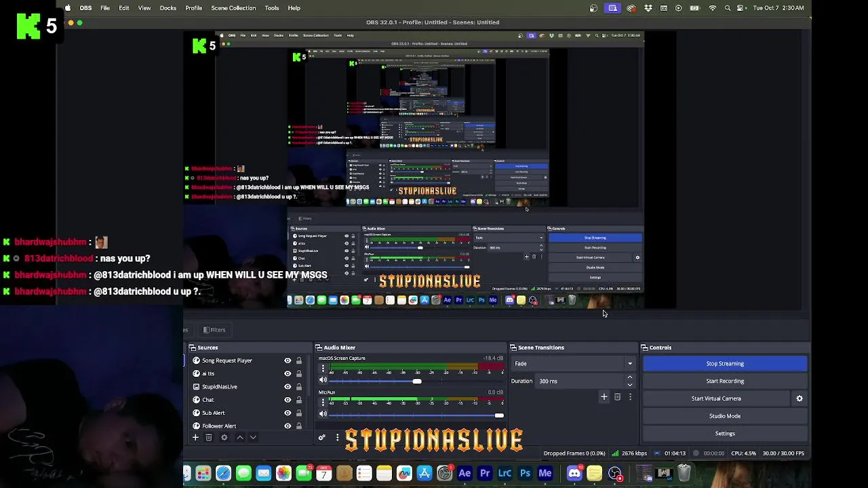Open Mic/Aux audio options dots
Viewport: 868px width, 488px height.
323,403
